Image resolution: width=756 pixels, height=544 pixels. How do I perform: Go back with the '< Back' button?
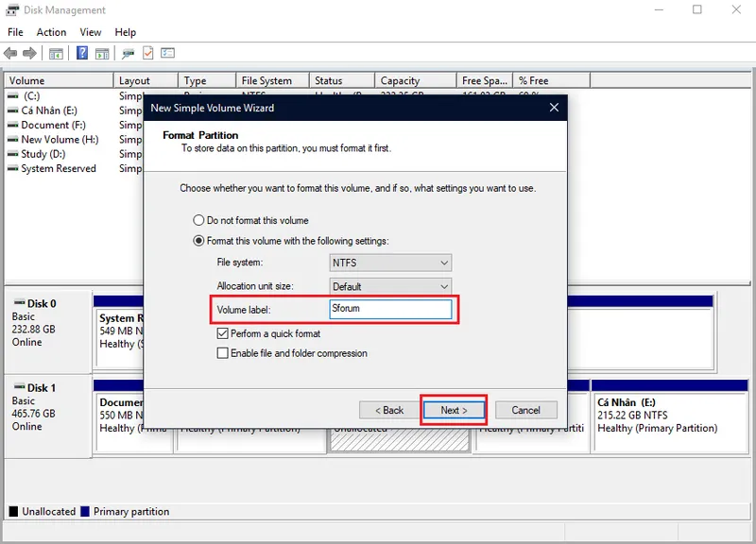tap(388, 410)
